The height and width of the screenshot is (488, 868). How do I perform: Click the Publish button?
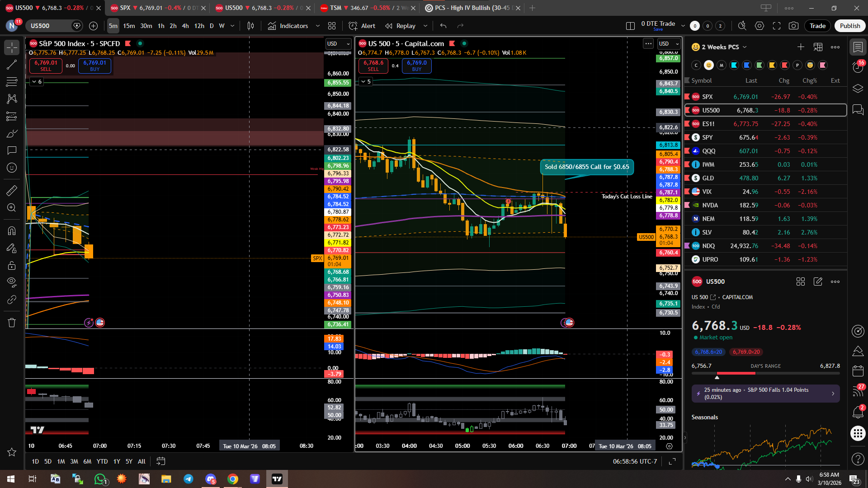click(850, 26)
